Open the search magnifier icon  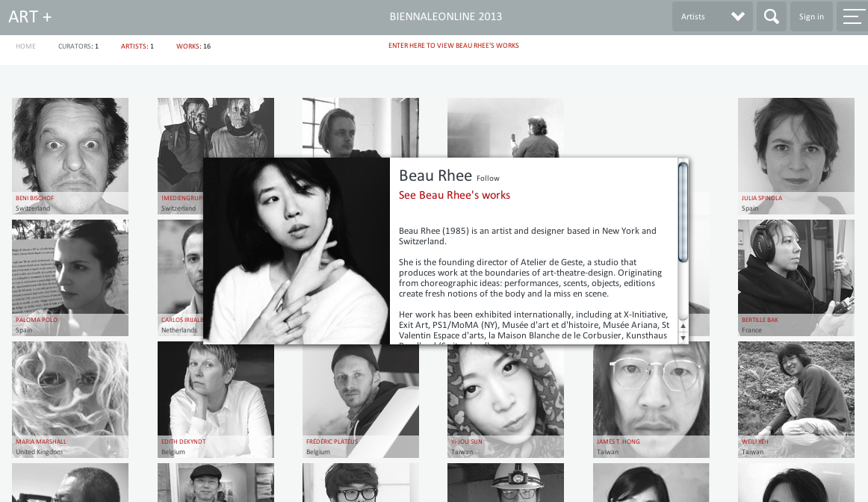pos(771,16)
